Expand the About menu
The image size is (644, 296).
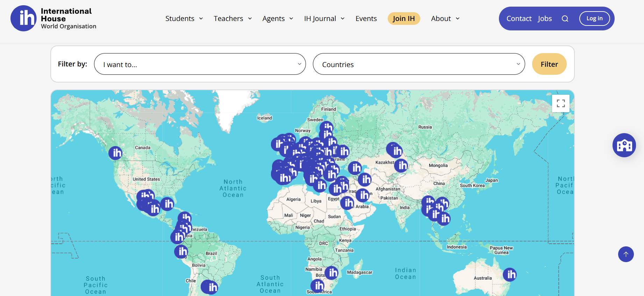(445, 19)
